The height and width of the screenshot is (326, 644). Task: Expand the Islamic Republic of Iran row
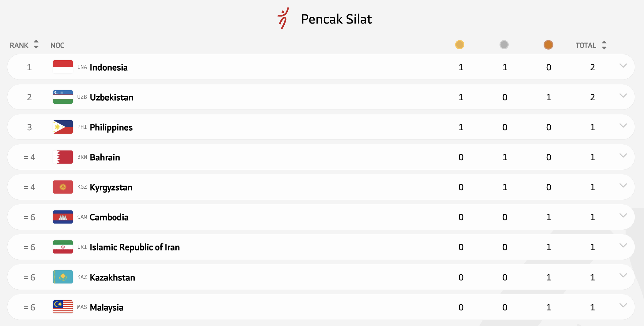point(623,246)
